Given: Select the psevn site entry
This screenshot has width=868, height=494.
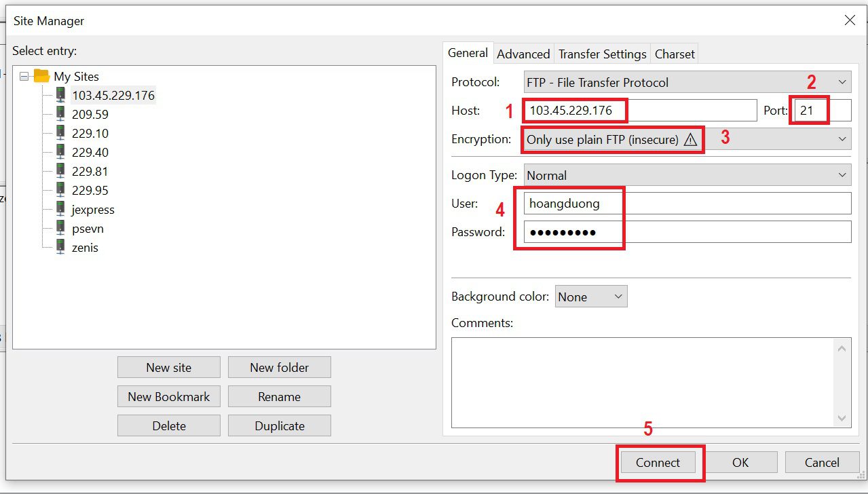Looking at the screenshot, I should [x=88, y=228].
